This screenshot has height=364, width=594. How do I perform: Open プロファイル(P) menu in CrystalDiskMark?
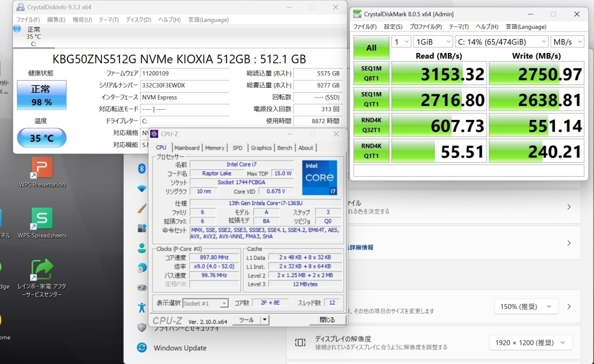[x=426, y=27]
